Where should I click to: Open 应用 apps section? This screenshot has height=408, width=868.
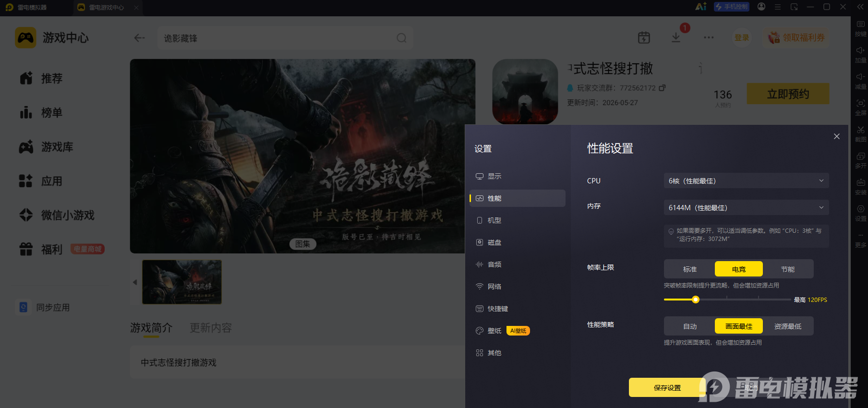tap(41, 181)
